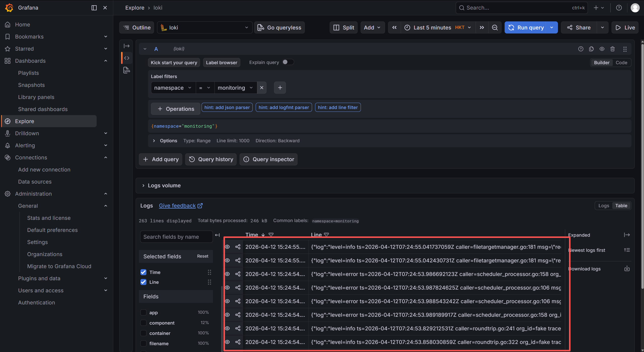Open the help question mark menu
Image resolution: width=644 pixels, height=352 pixels.
(619, 8)
